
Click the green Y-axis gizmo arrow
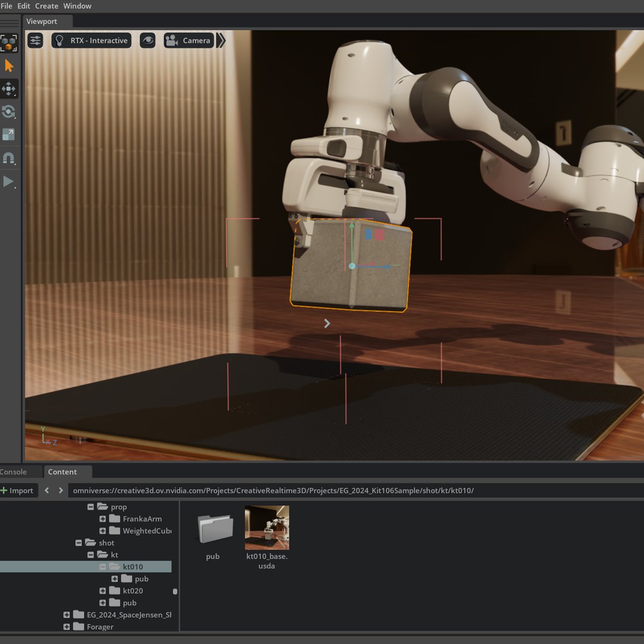352,226
